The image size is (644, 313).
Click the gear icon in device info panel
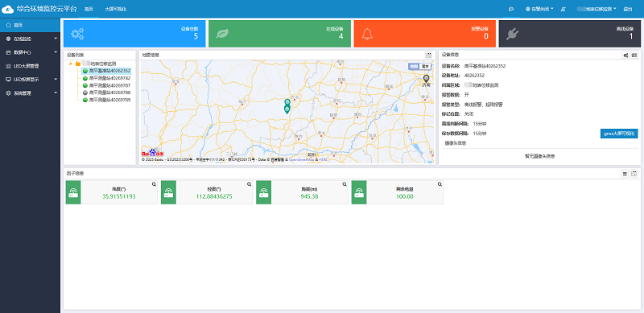[625, 55]
